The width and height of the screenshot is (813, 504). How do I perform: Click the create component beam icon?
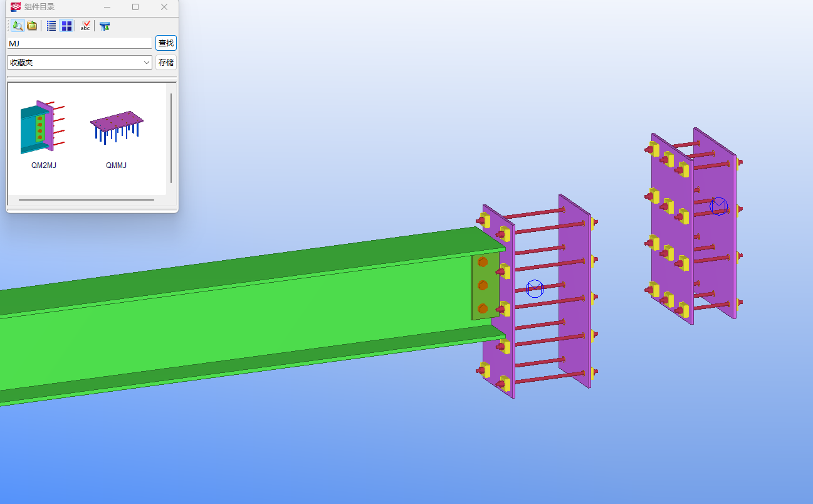click(105, 26)
